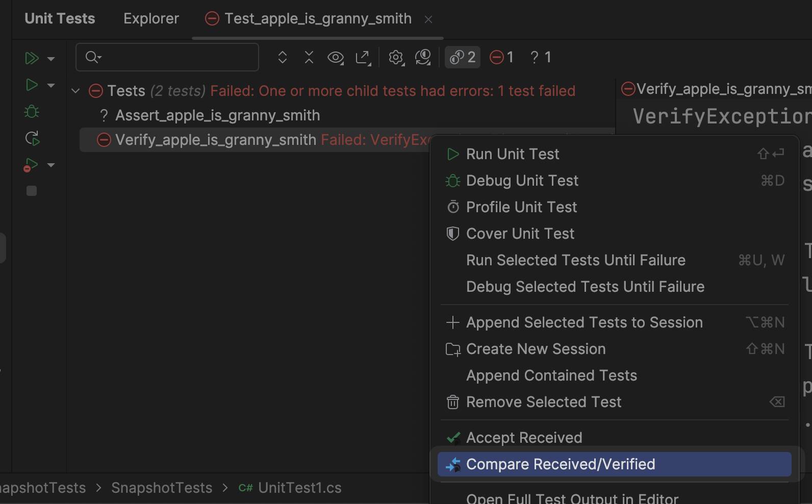Viewport: 812px width, 504px height.
Task: Click the Run Selected Tests play icon
Action: tap(32, 85)
